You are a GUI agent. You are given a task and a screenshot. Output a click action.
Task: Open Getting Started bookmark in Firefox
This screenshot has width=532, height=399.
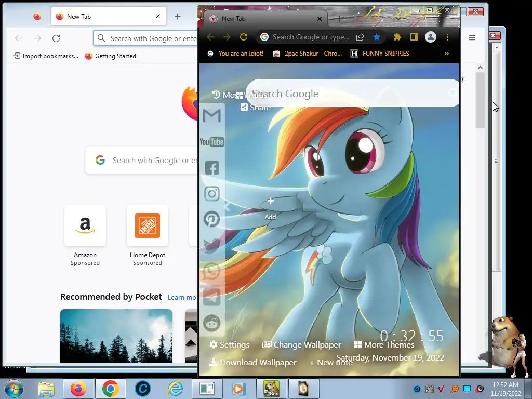[110, 56]
